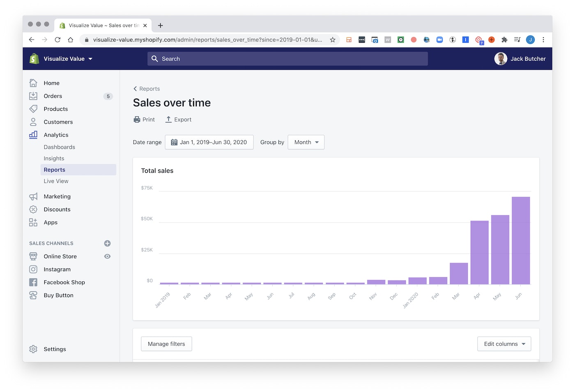Screen dimensions: 575x392
Task: Select Dashboards under Analytics
Action: coord(60,147)
